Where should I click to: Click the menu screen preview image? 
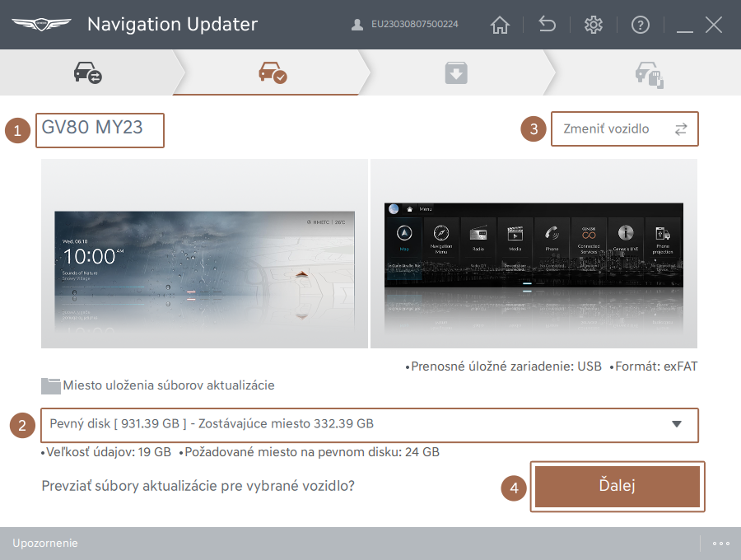pyautogui.click(x=534, y=254)
